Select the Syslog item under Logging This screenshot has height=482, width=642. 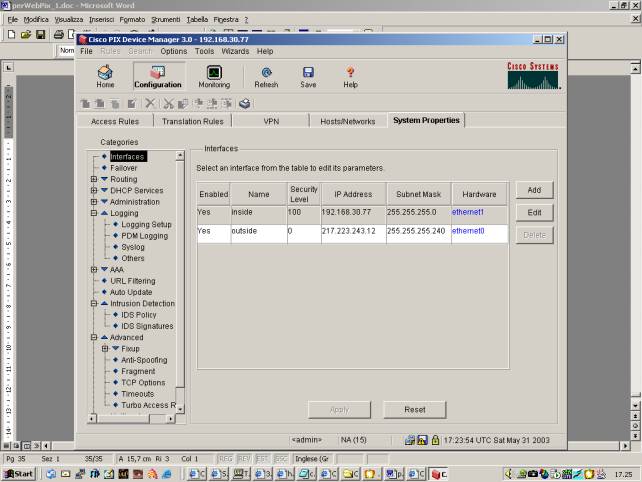133,247
